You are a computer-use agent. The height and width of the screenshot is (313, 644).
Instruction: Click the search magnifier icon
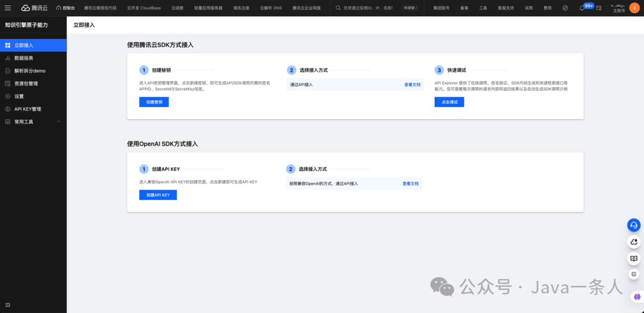pos(338,8)
